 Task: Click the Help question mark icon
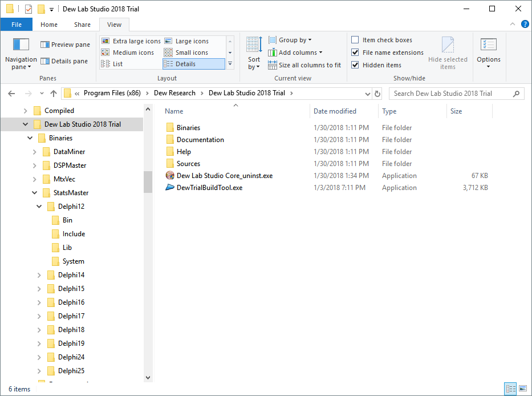525,24
